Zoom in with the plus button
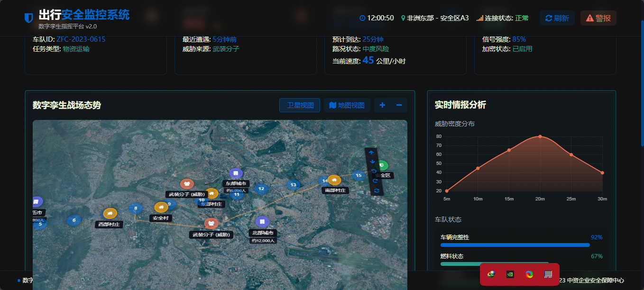This screenshot has height=290, width=644. (382, 105)
